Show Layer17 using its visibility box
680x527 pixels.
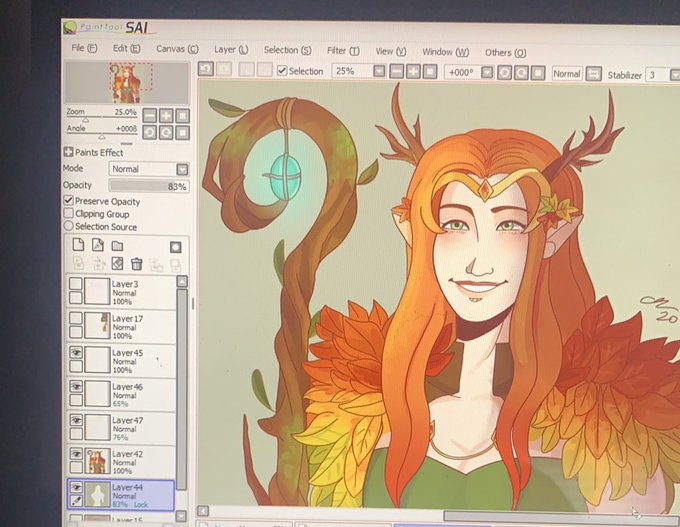tap(76, 318)
